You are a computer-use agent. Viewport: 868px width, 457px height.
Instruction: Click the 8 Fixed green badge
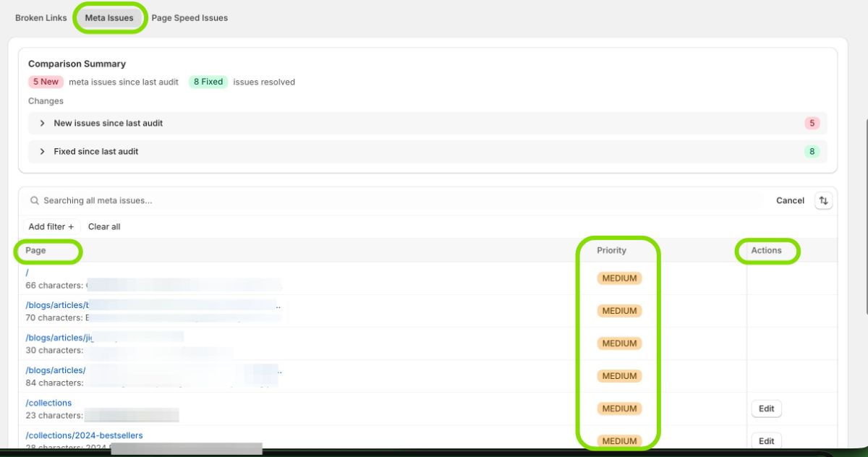(208, 82)
